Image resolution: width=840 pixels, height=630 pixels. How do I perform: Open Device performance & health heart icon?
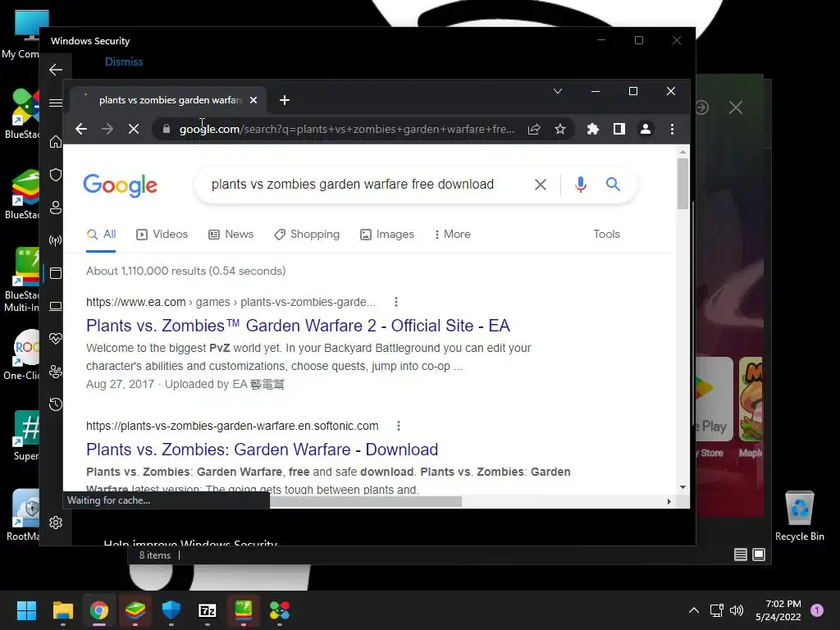pos(56,339)
